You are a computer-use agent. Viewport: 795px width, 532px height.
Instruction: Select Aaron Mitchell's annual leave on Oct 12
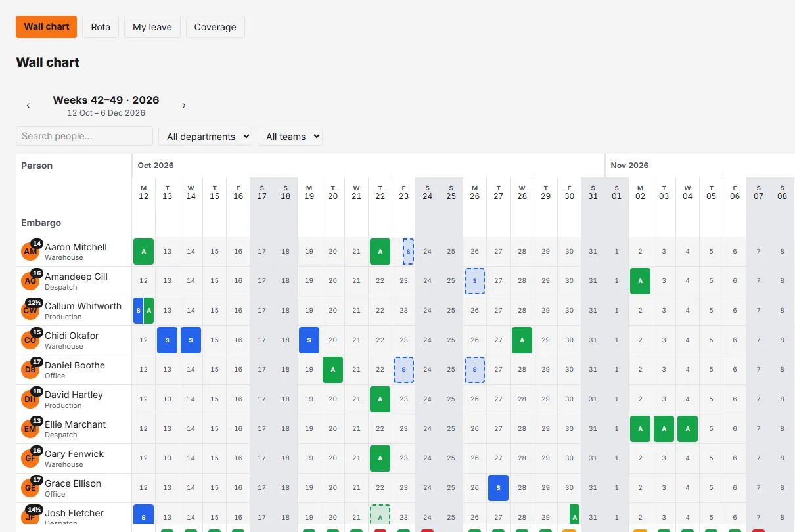coord(144,252)
